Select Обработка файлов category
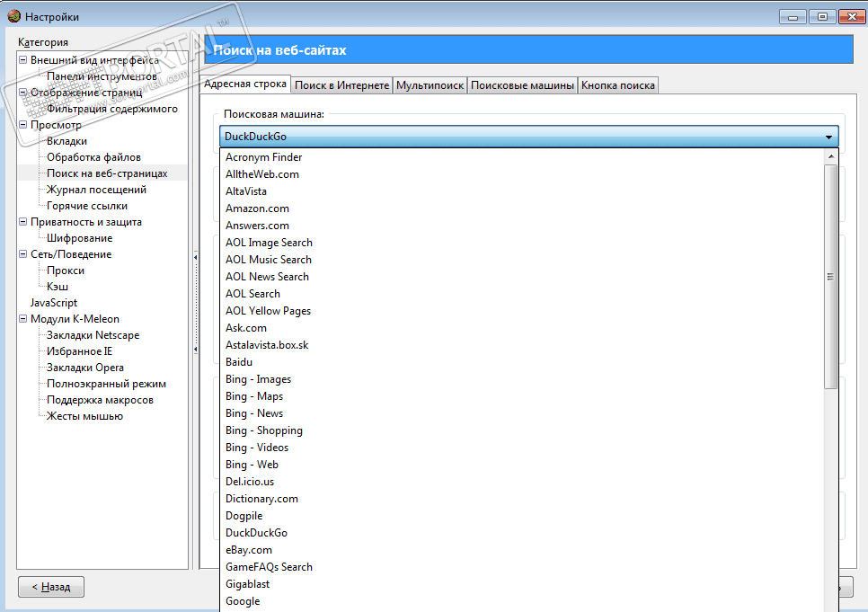Image resolution: width=868 pixels, height=612 pixels. point(93,157)
